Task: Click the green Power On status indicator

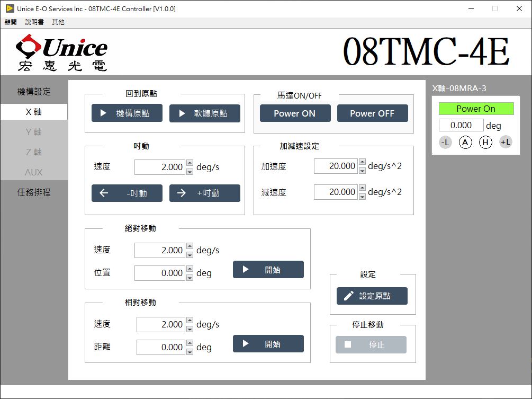Action: pos(476,109)
